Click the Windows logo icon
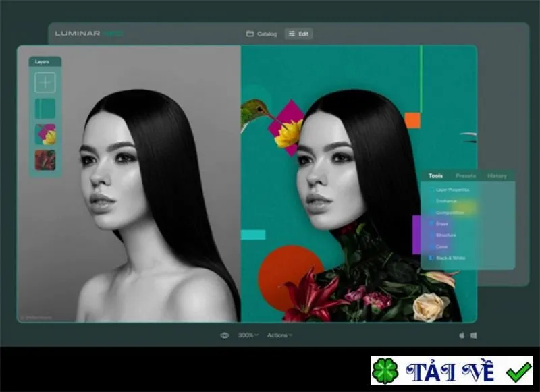 474,335
